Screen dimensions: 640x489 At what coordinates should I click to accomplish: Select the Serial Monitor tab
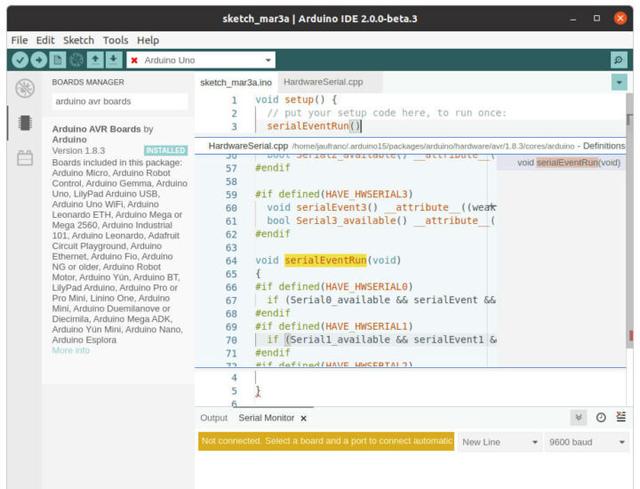pyautogui.click(x=266, y=418)
